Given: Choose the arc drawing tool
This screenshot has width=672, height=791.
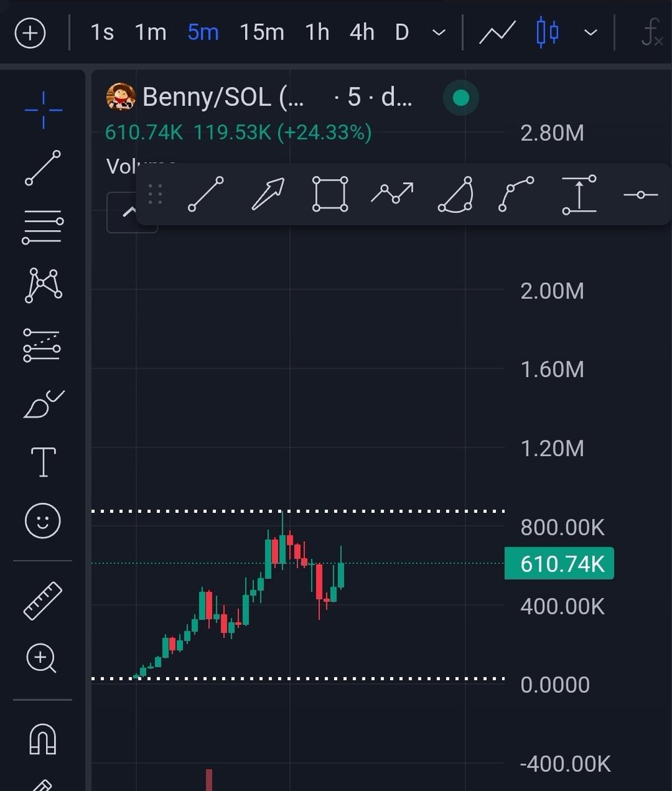Looking at the screenshot, I should [456, 195].
